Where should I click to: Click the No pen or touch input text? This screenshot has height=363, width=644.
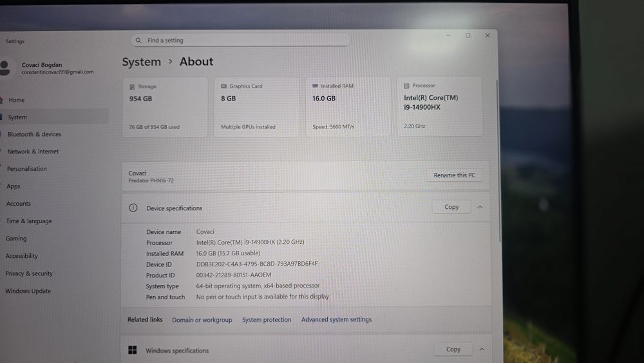pyautogui.click(x=263, y=297)
